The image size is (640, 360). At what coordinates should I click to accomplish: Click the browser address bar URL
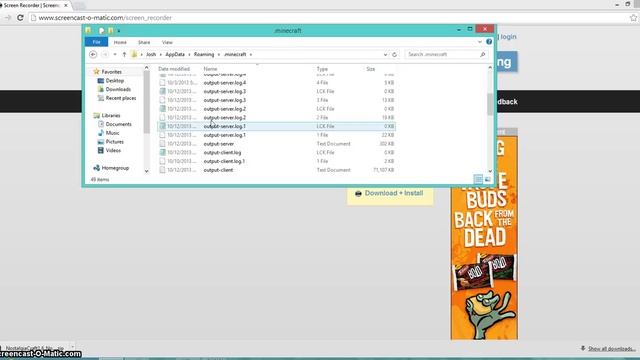105,18
